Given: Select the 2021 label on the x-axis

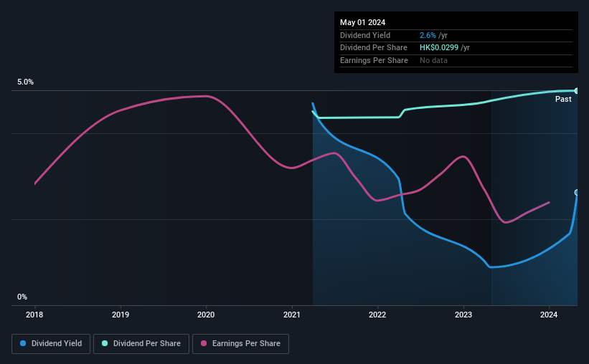Looking at the screenshot, I should pos(292,315).
